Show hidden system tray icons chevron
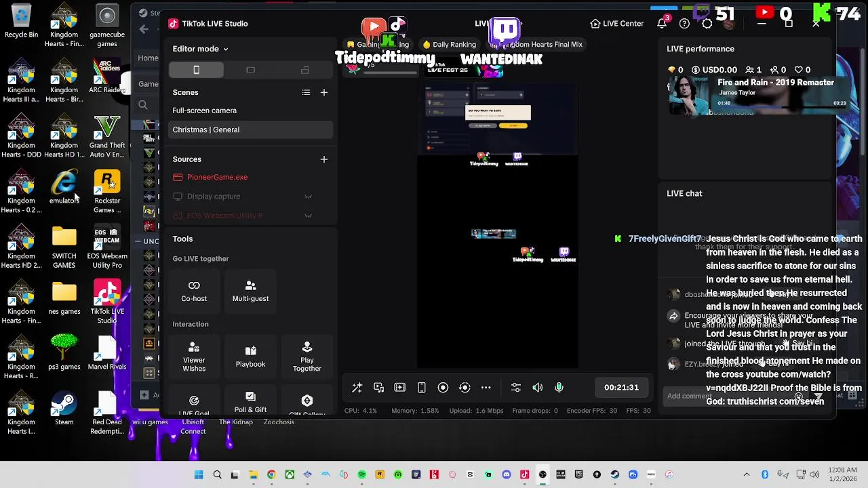868x488 pixels. 747,474
